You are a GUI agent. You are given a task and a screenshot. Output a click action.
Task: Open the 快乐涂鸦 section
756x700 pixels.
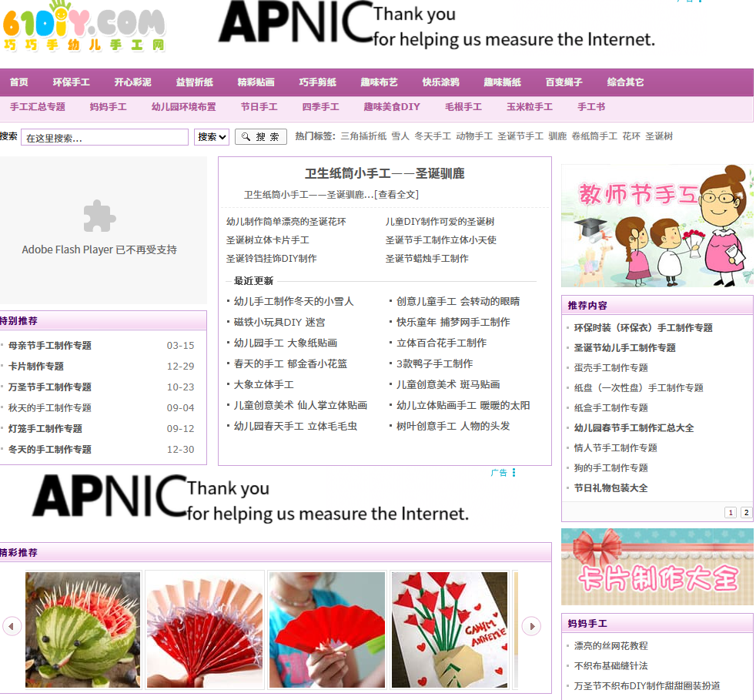(440, 81)
